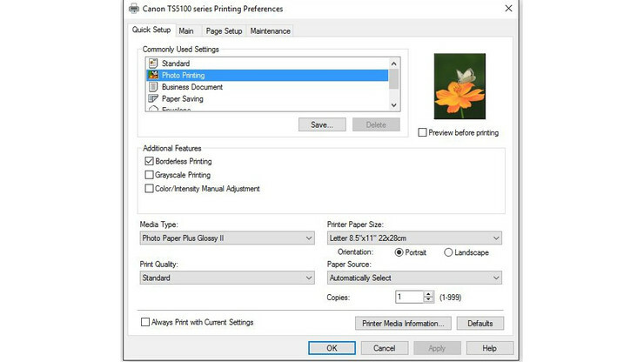Click the settings list scrollbar thumb

(394, 79)
